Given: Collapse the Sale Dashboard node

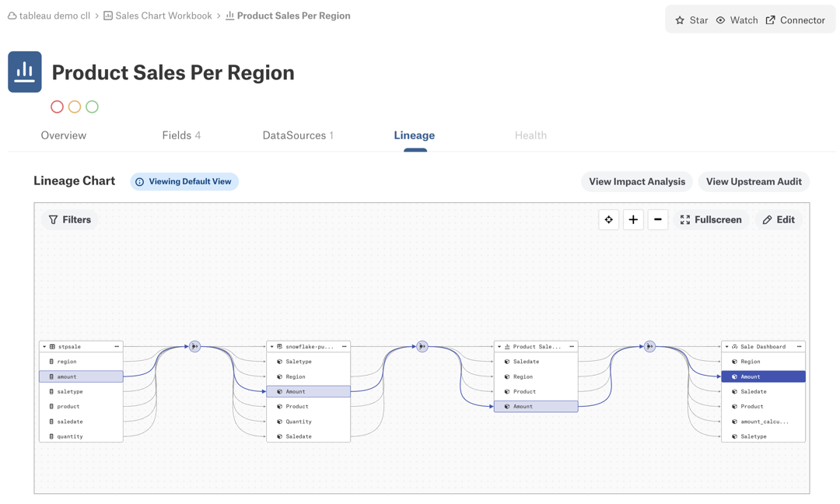Looking at the screenshot, I should 726,347.
